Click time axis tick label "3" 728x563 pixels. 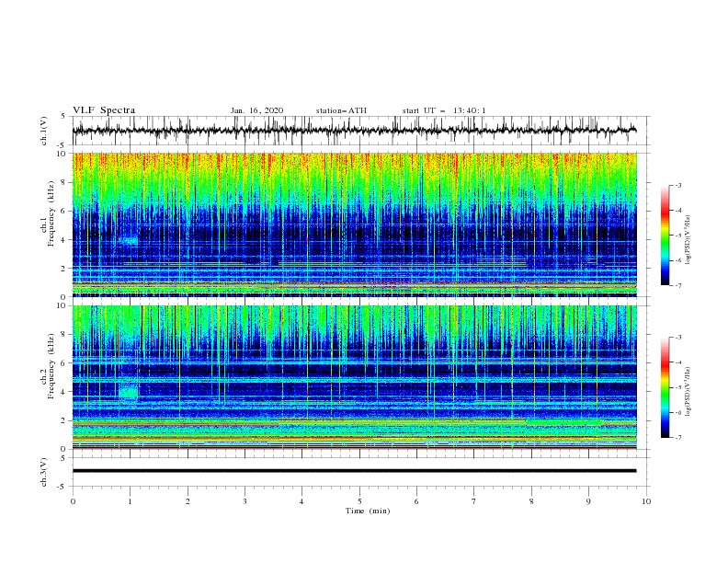point(245,501)
